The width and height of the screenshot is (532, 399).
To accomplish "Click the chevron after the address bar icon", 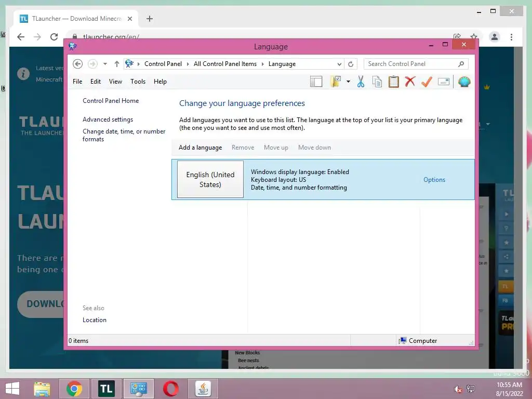I will [x=138, y=64].
